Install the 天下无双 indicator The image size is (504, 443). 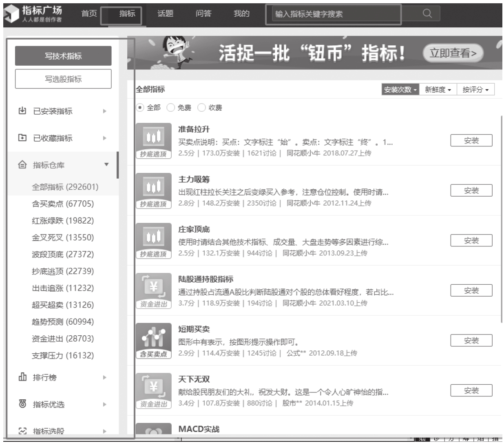[471, 391]
